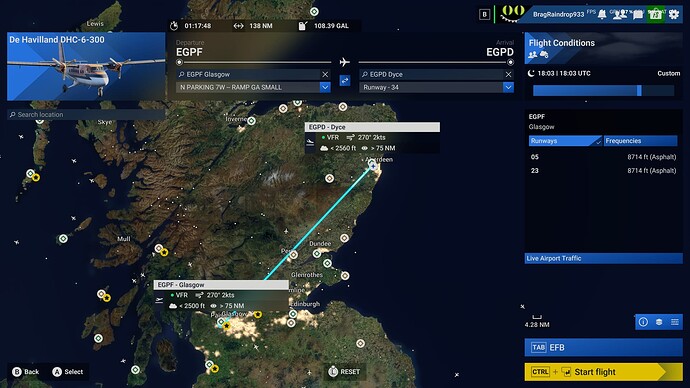The image size is (690, 388).
Task: Open the BragRaindrop933 profile avatar
Action: (x=513, y=14)
